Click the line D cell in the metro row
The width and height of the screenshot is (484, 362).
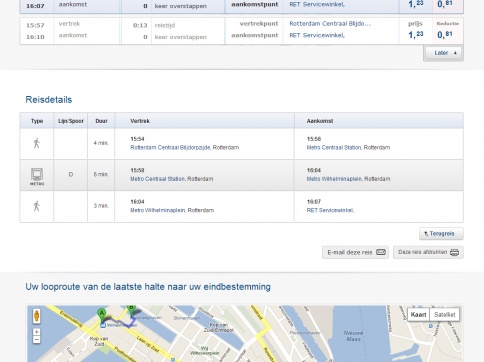coord(71,175)
